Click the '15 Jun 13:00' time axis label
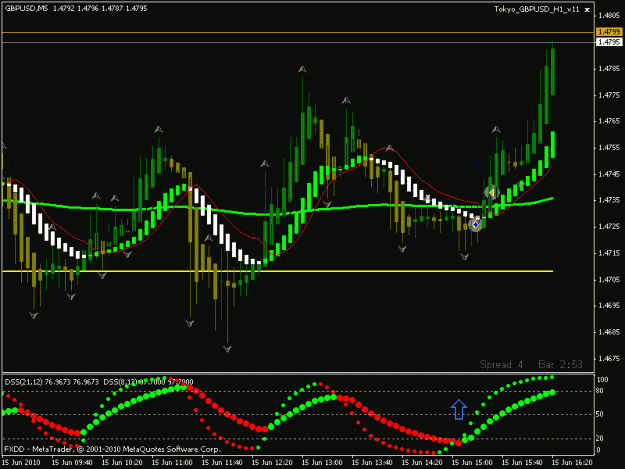The height and width of the screenshot is (469, 625). click(322, 462)
